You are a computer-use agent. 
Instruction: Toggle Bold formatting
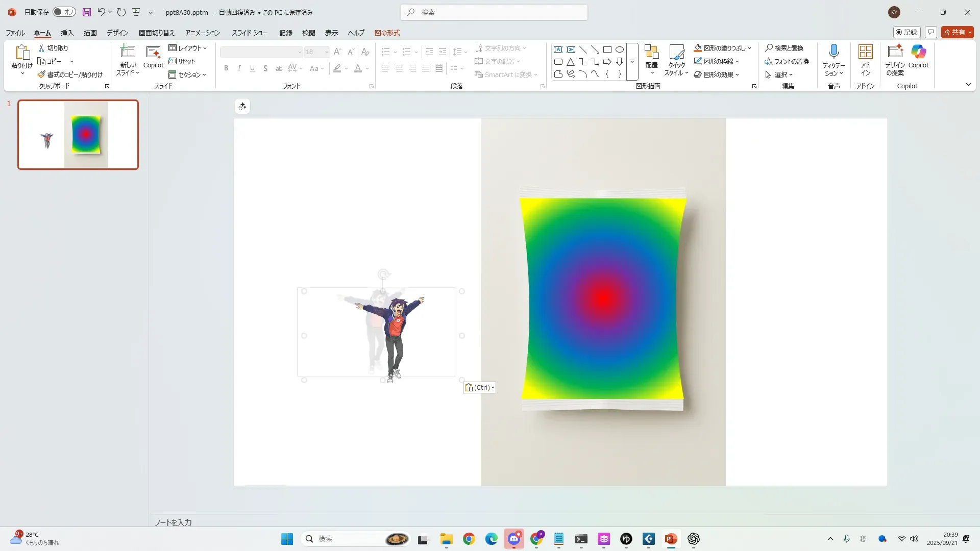(226, 68)
